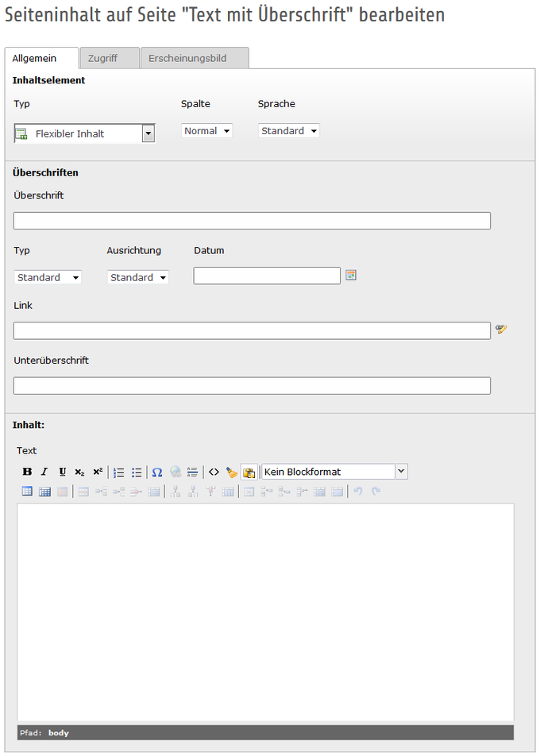The height and width of the screenshot is (756, 540).
Task: Click the cleanup broom icon
Action: tap(231, 472)
